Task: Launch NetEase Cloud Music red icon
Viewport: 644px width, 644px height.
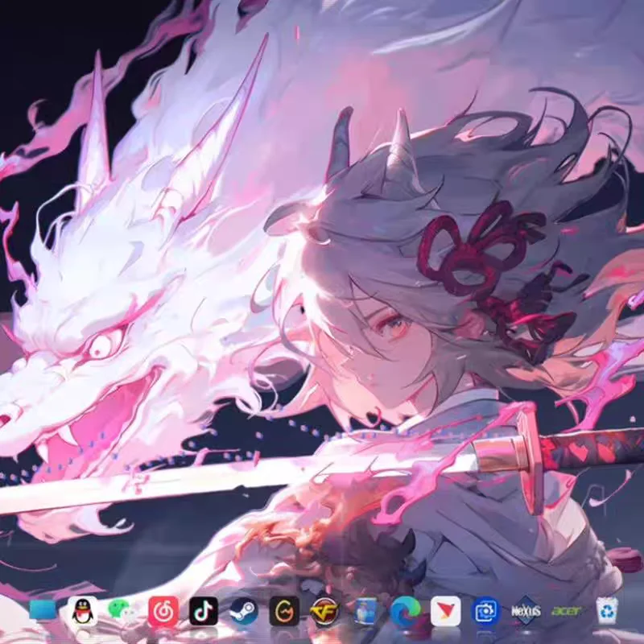Action: [x=163, y=611]
